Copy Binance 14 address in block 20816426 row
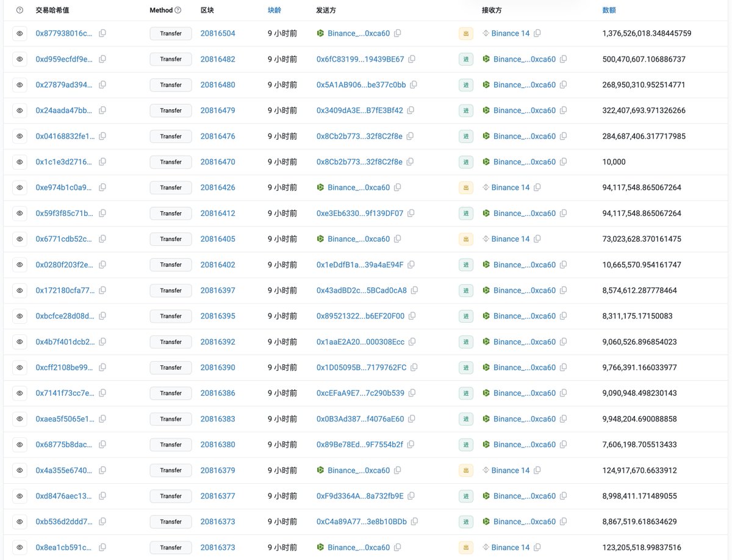Viewport: 732px width, 560px height. point(537,187)
